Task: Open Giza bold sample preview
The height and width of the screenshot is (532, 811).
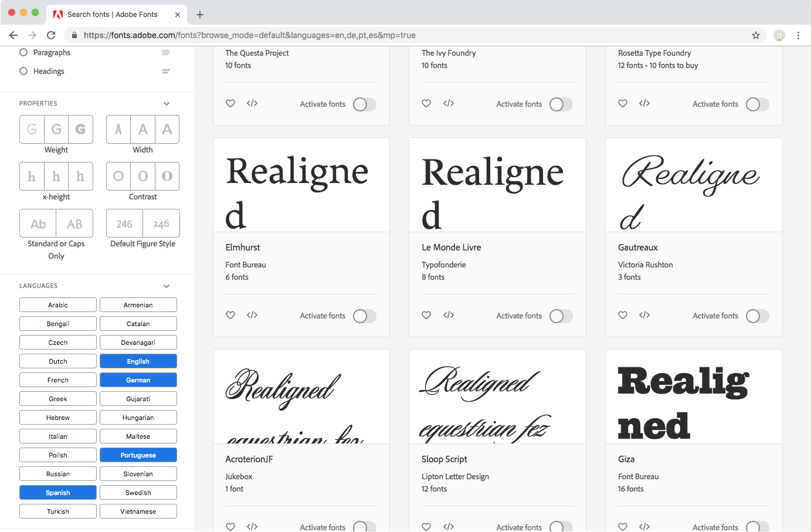Action: click(x=694, y=397)
